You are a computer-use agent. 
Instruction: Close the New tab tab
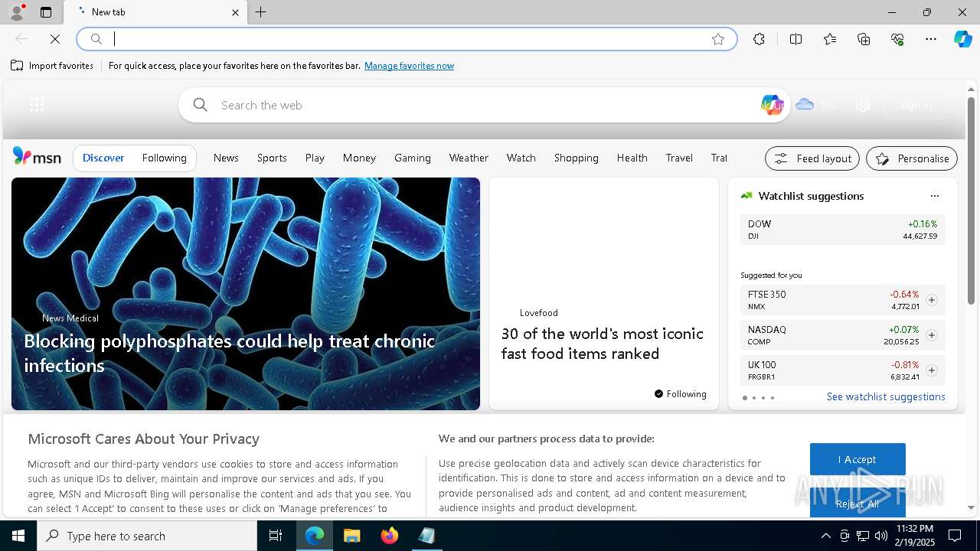coord(235,12)
